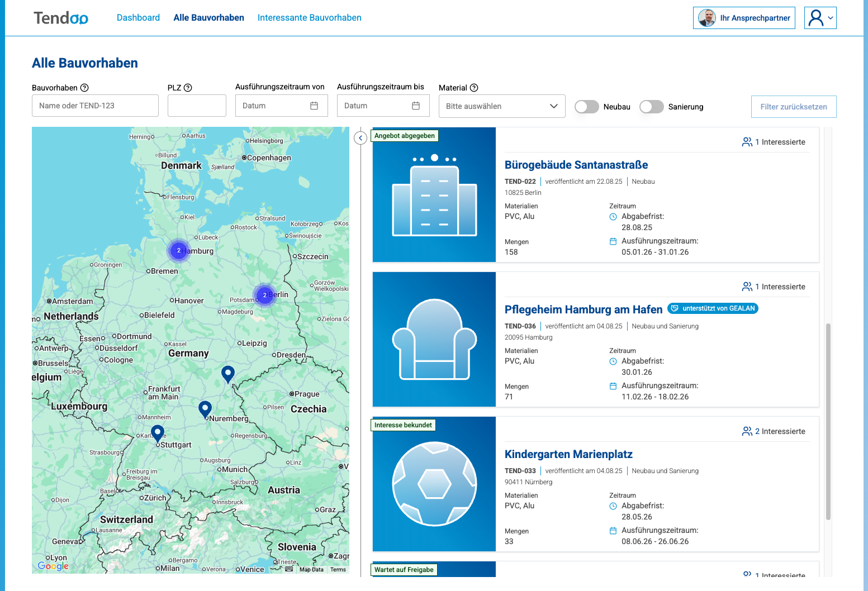This screenshot has width=868, height=591.
Task: Toggle the unterstützt von GEALAN badge
Action: (713, 308)
